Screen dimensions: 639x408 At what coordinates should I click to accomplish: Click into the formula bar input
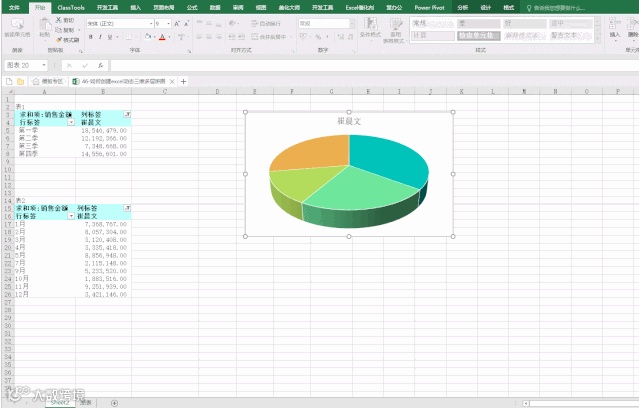(x=374, y=65)
